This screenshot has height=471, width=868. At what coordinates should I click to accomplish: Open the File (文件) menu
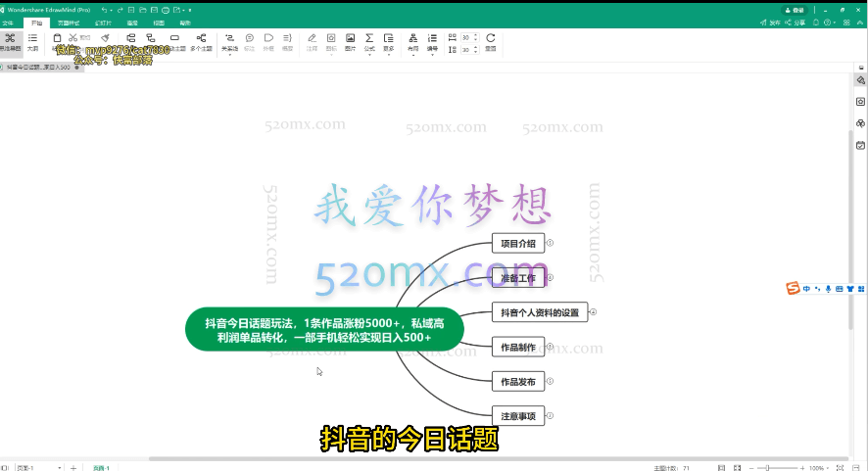(x=8, y=23)
